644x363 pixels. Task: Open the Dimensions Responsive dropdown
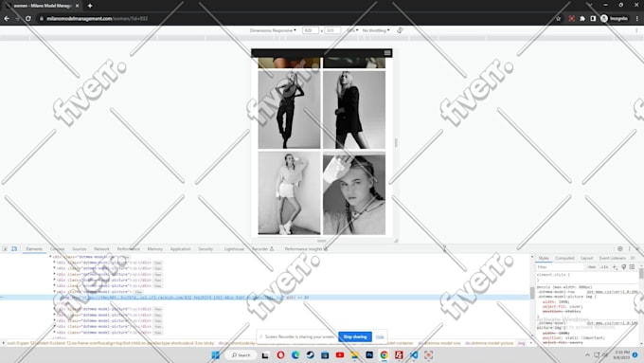pos(273,30)
